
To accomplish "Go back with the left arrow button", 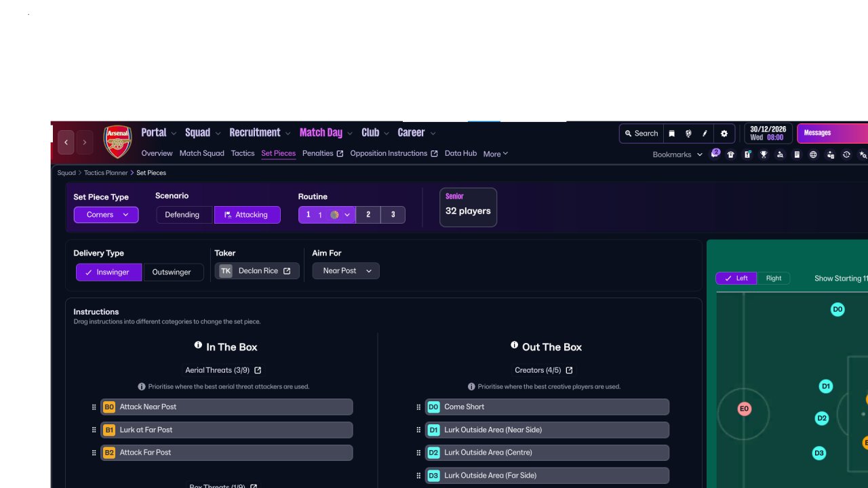I will click(66, 142).
